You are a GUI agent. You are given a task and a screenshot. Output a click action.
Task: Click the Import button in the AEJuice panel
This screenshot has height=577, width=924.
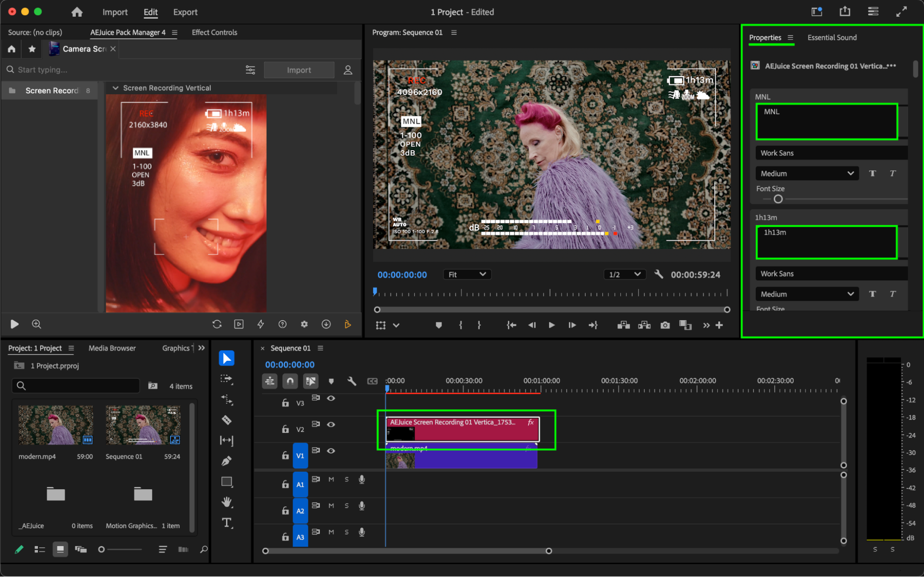coord(299,70)
